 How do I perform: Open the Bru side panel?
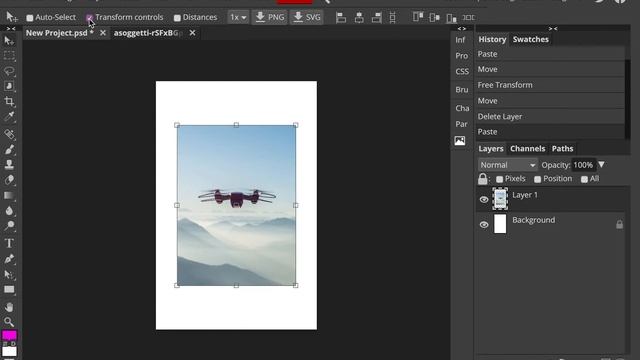point(462,89)
